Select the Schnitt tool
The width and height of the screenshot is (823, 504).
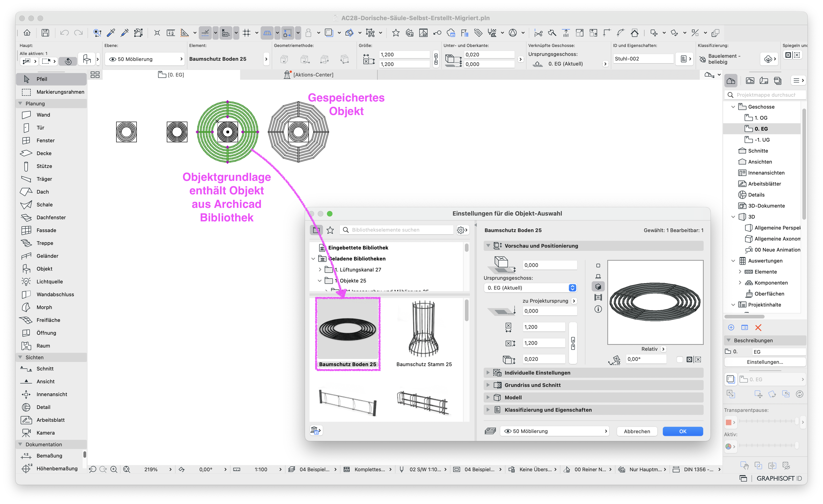(51, 369)
